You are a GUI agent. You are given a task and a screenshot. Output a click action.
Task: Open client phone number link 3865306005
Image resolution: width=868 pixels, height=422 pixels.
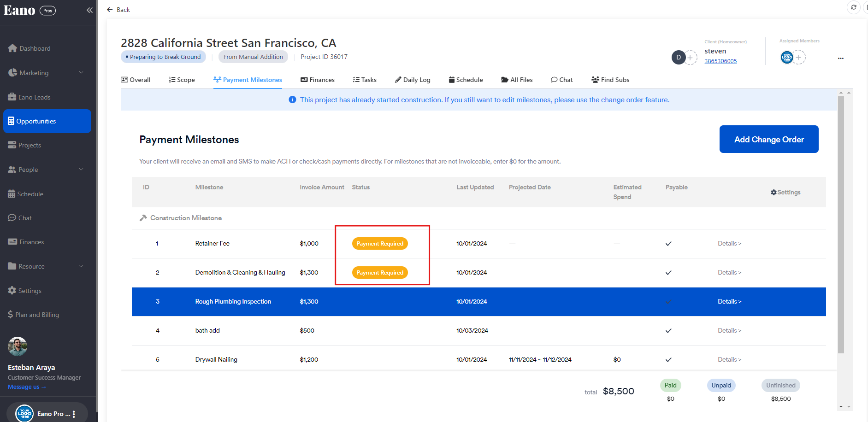[720, 61]
